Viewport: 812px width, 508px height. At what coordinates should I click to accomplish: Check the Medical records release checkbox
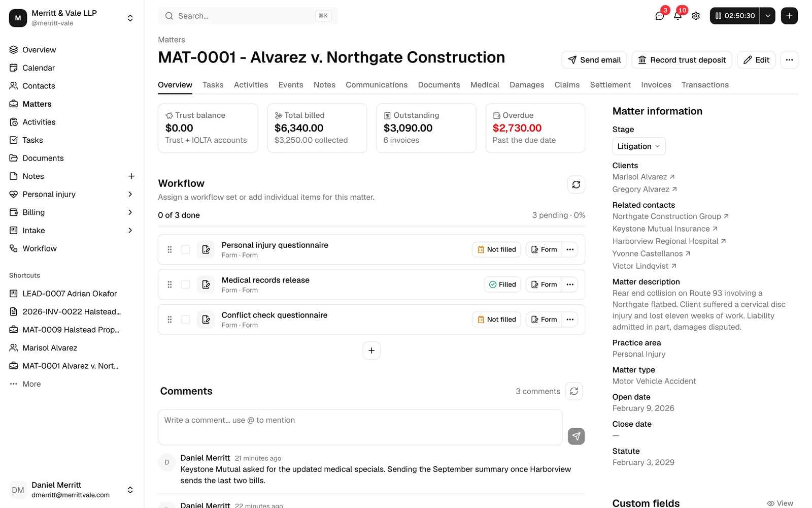coord(186,284)
